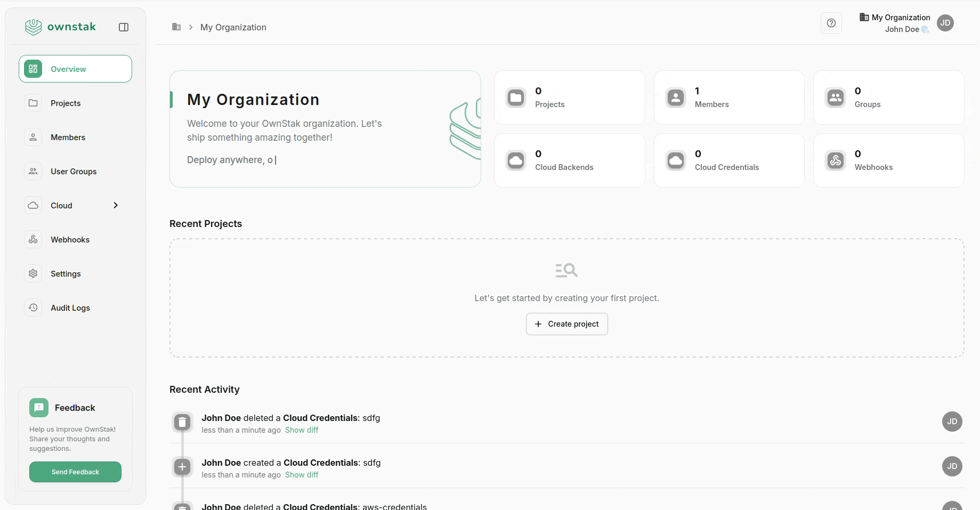Click the Members person icon in sidebar
Screen dimensions: 980x510
click(33, 137)
